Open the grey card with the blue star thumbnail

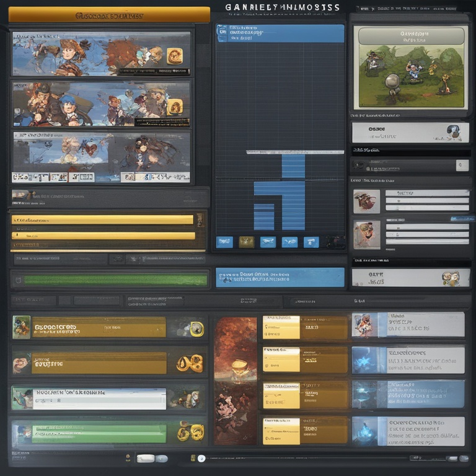408,360
